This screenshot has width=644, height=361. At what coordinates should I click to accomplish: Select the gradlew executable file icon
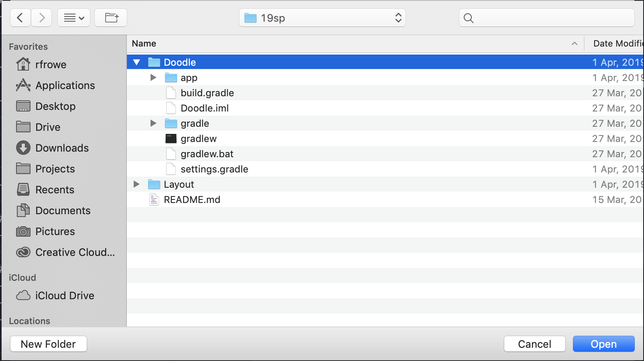point(171,139)
